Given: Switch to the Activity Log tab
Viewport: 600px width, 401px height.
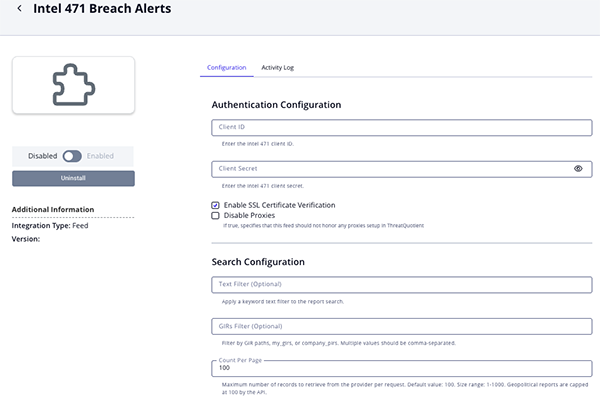Looking at the screenshot, I should (x=277, y=68).
